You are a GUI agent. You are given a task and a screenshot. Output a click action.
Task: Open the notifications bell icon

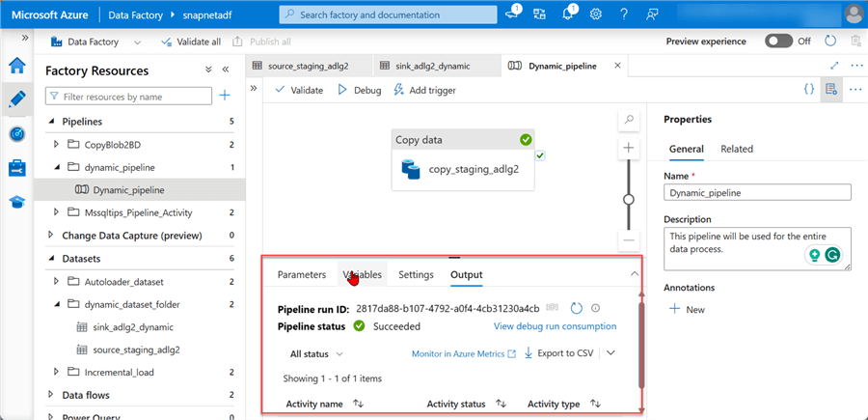tap(567, 14)
